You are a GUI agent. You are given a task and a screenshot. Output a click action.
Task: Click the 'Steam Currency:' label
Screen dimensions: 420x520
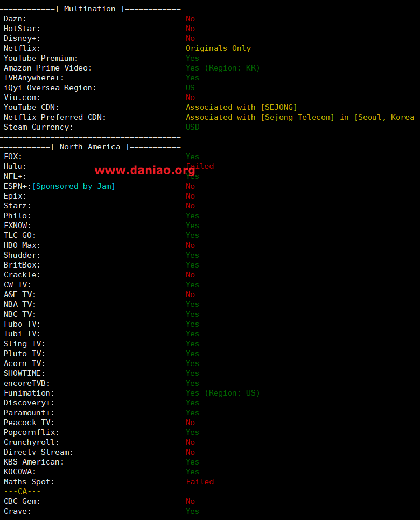click(x=38, y=128)
